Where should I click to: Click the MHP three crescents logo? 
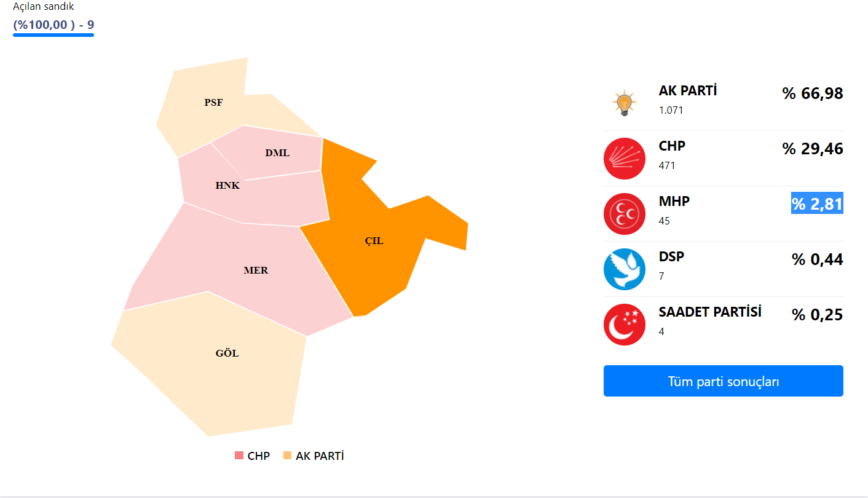(624, 214)
